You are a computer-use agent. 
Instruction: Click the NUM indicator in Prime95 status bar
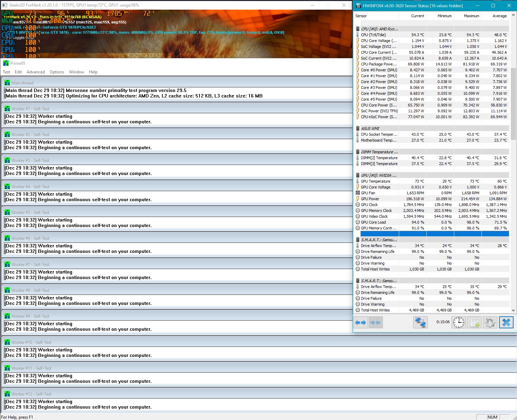coord(493,417)
